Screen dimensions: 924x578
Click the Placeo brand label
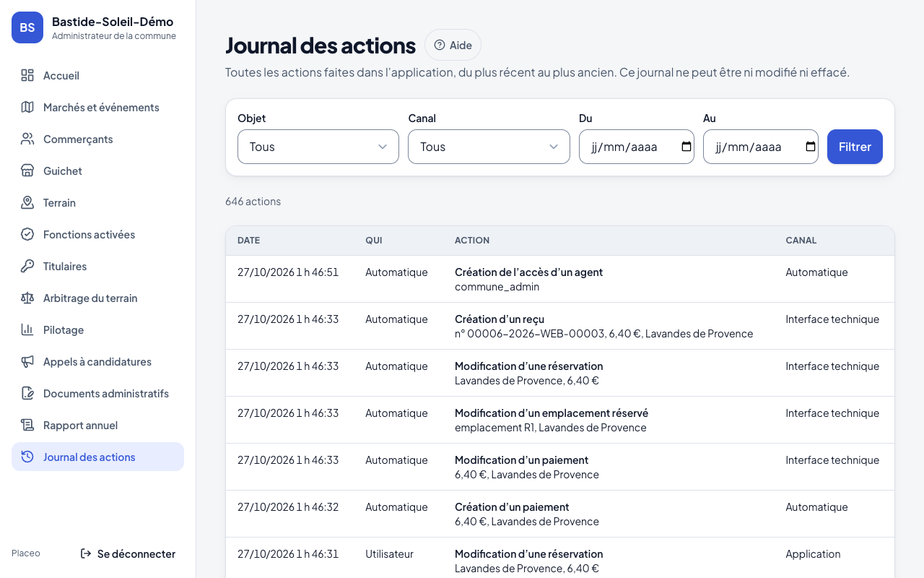click(x=26, y=553)
